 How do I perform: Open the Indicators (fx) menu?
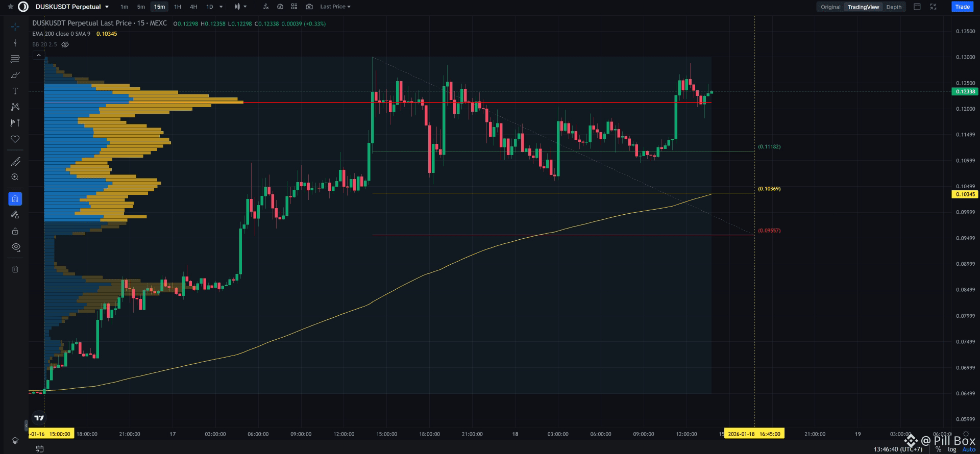[265, 7]
